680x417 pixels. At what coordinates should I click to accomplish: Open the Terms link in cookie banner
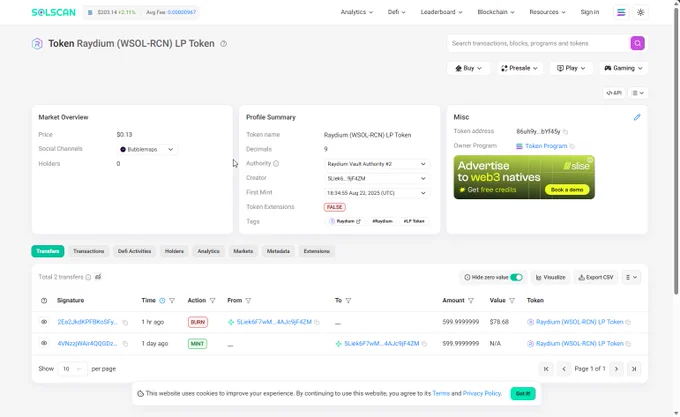[441, 394]
